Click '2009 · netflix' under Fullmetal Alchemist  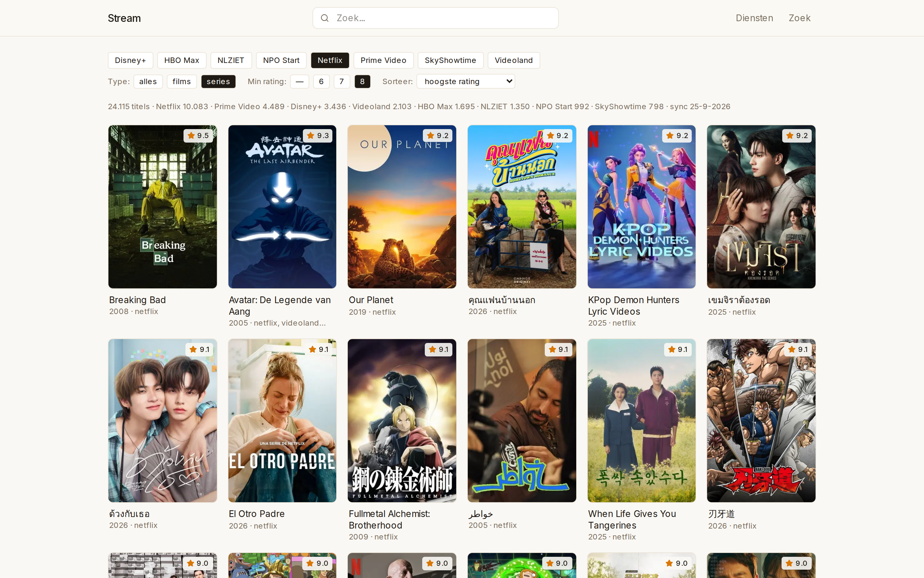(x=373, y=537)
